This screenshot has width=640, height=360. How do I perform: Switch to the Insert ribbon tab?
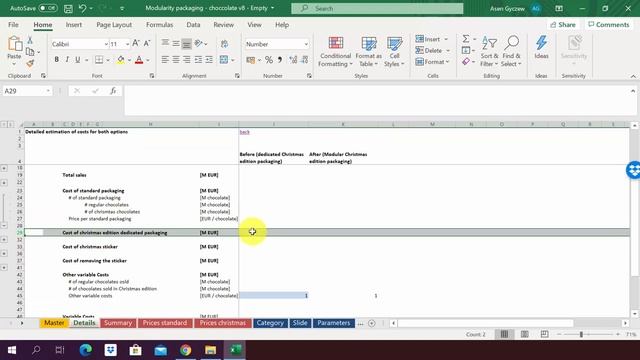point(74,25)
